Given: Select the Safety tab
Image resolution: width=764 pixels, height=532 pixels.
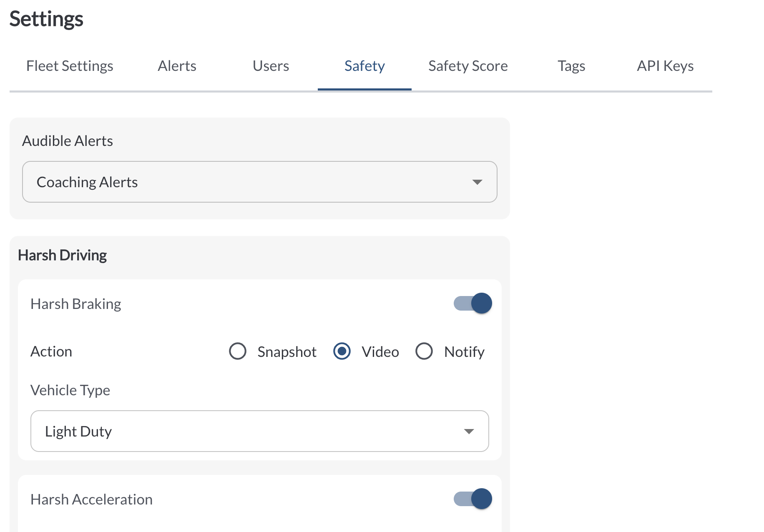Looking at the screenshot, I should 364,66.
